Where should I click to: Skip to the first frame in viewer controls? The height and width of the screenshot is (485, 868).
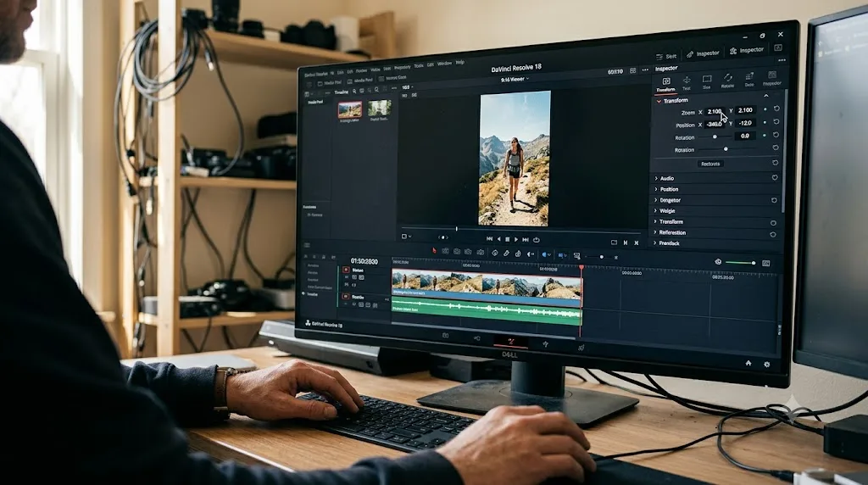pos(489,238)
